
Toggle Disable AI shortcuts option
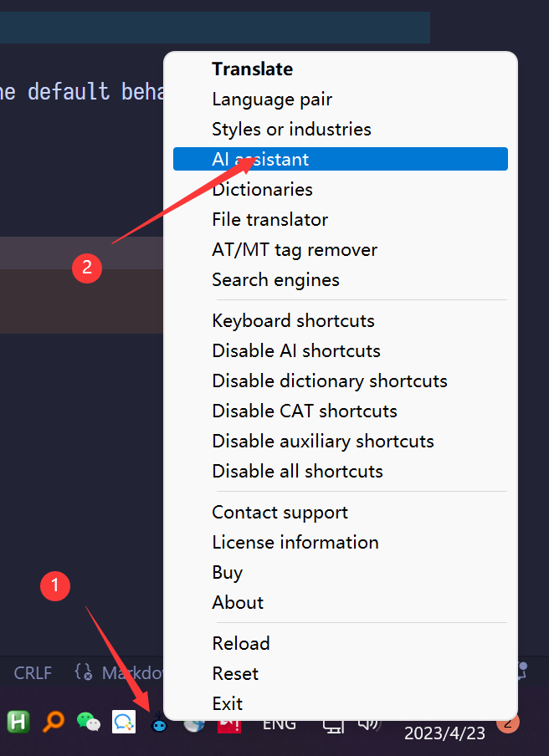(x=296, y=350)
